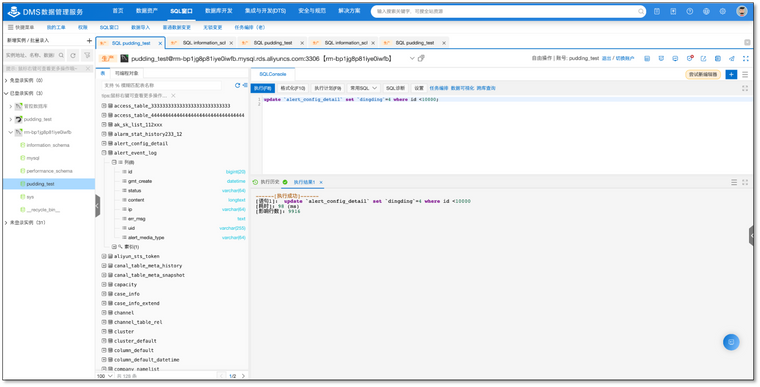This screenshot has width=760, height=387.
Task: Click the 切换账户 link
Action: pyautogui.click(x=625, y=58)
